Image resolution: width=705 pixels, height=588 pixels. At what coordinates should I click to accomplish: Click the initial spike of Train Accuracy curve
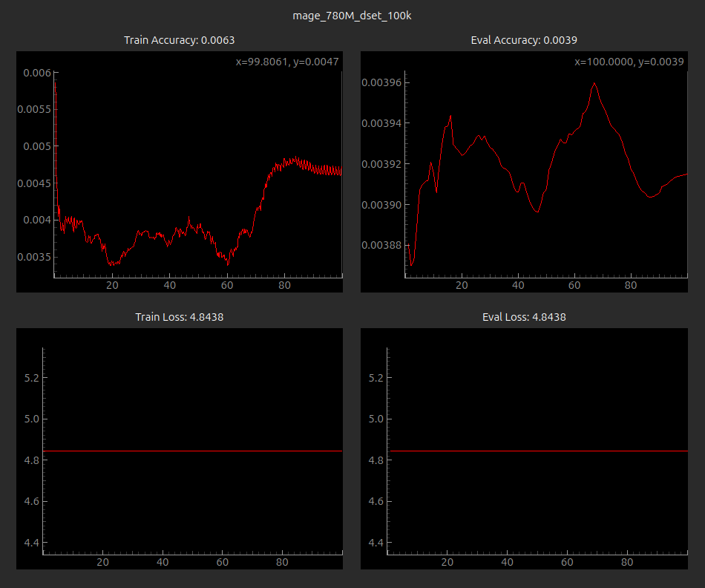55,84
